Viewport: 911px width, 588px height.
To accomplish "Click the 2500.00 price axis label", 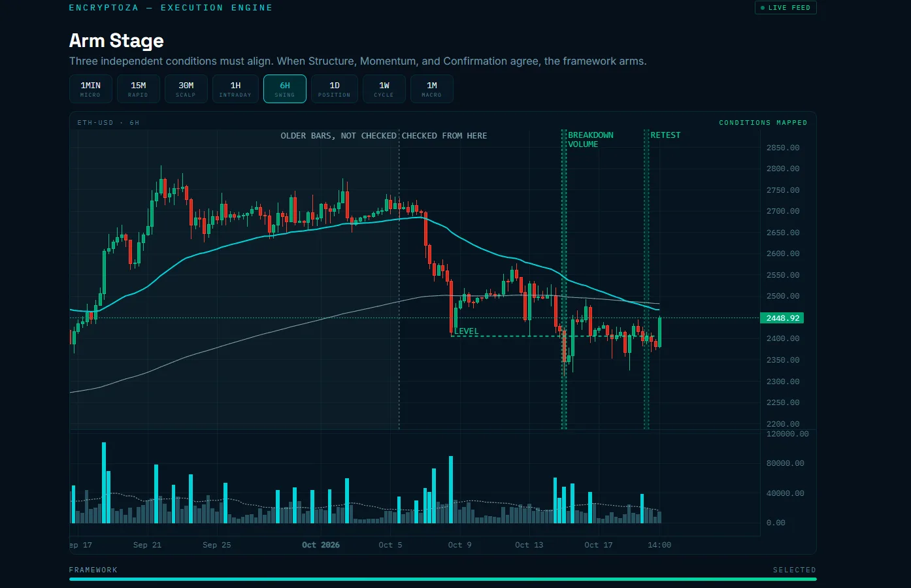I will click(783, 296).
